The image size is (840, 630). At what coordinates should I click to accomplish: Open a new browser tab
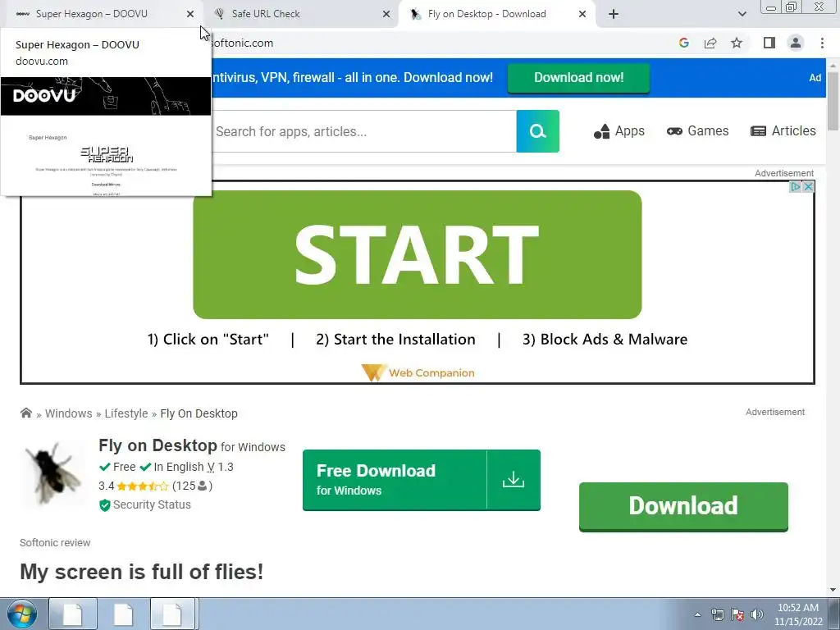point(614,14)
